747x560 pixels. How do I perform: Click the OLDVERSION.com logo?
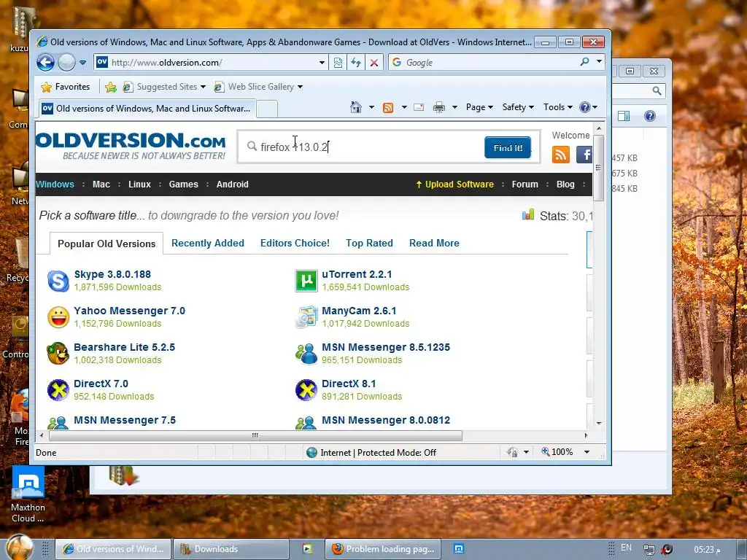click(x=131, y=145)
